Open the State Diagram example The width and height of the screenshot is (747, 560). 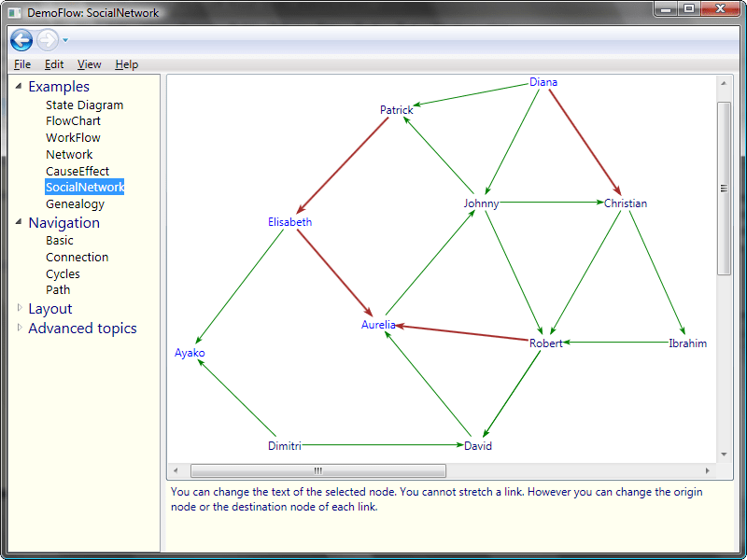point(84,105)
